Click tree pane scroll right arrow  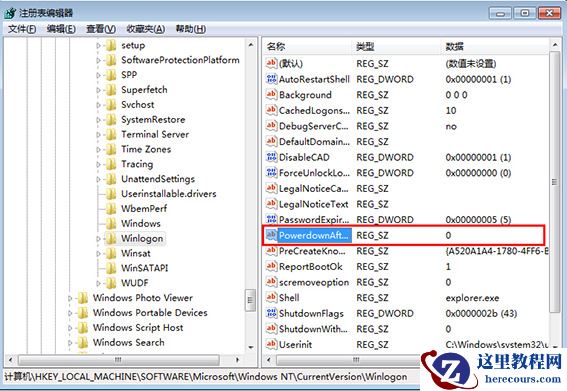coord(238,360)
